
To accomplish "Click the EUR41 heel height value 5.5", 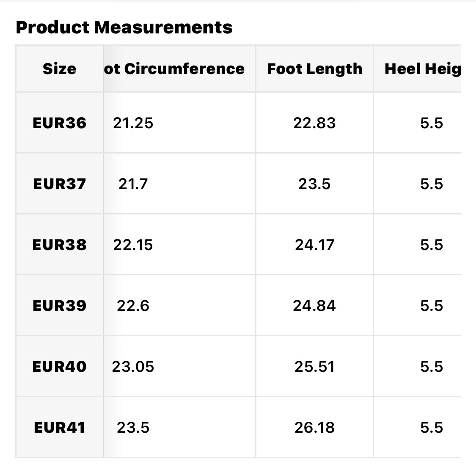I will point(432,428).
